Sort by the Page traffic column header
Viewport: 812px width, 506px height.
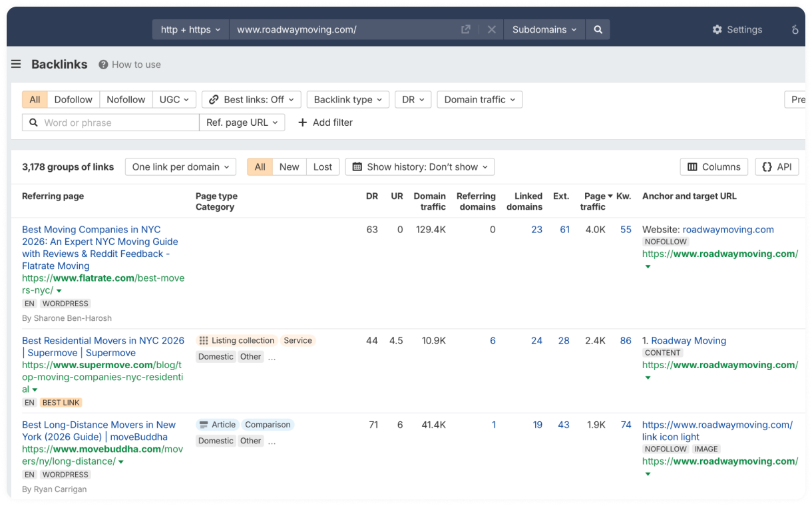[x=596, y=201]
